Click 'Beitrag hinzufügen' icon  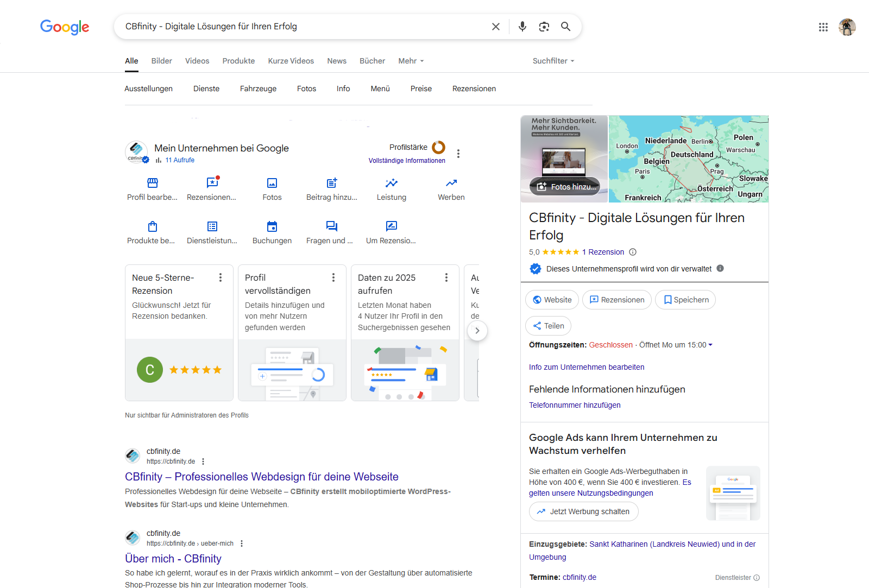pyautogui.click(x=332, y=183)
